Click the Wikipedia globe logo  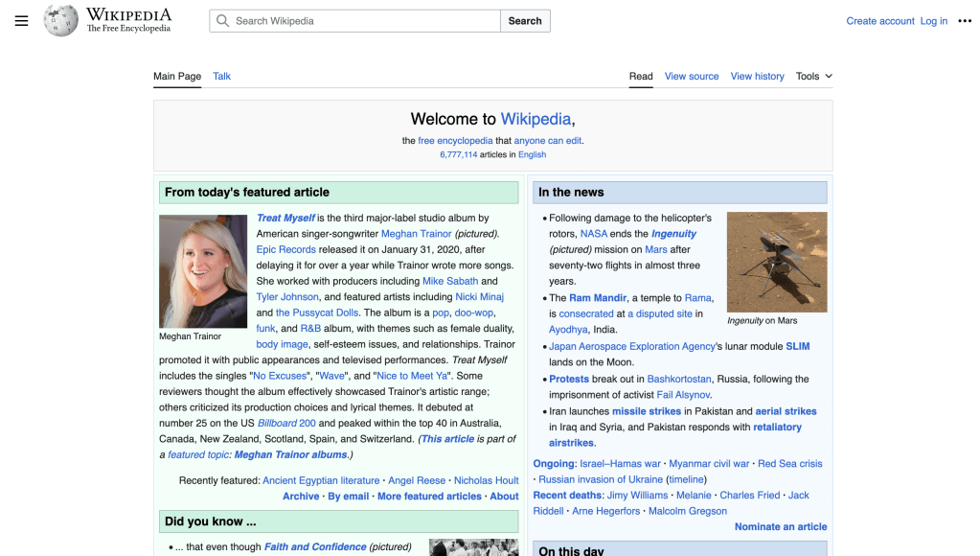tap(61, 21)
